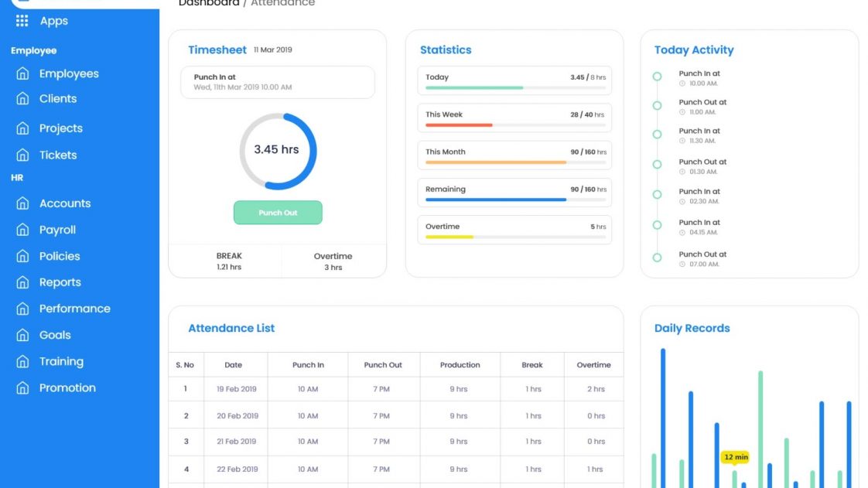The image size is (868, 488).
Task: Select the Training icon in sidebar
Action: coord(22,361)
